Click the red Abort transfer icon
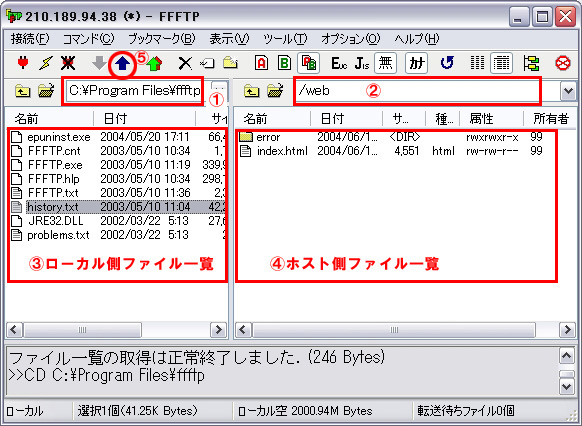Image resolution: width=582 pixels, height=426 pixels. [563, 63]
